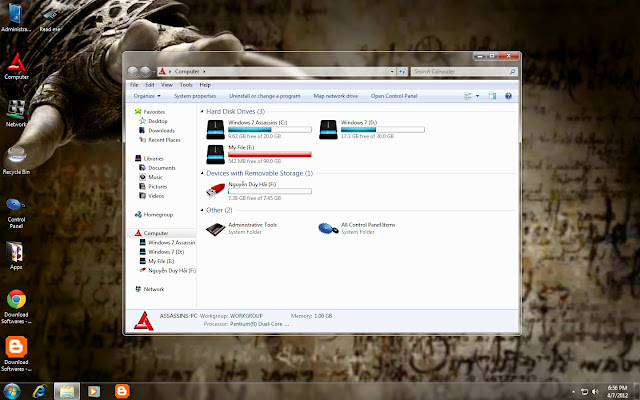
Task: Select the My File (E:) drive icon
Action: 215,154
